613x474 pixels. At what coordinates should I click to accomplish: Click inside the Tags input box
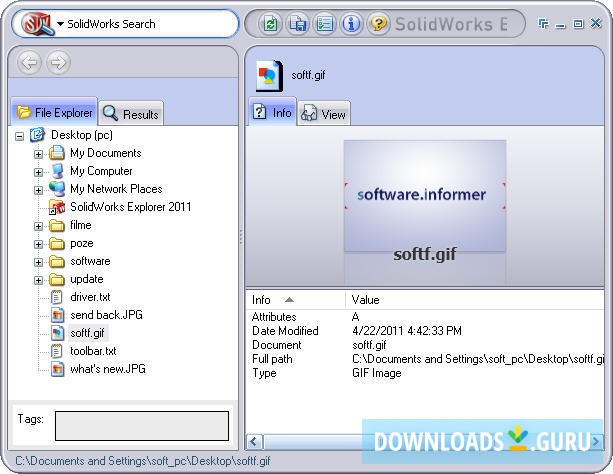(142, 426)
